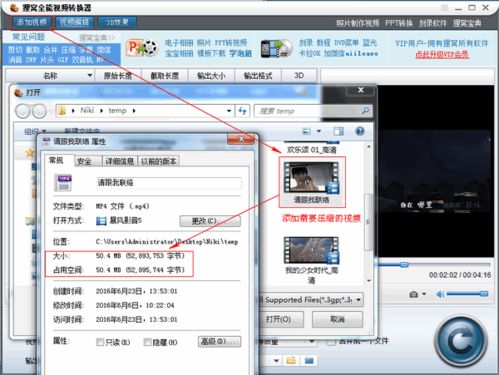Open the 安全 tab in properties

pos(84,161)
